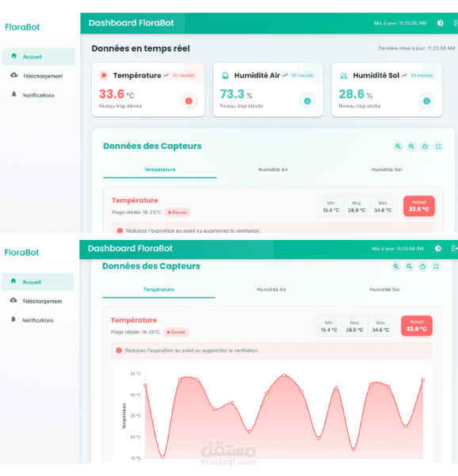Click the last data point at the chart's right edge
458x476 pixels.
point(423,379)
